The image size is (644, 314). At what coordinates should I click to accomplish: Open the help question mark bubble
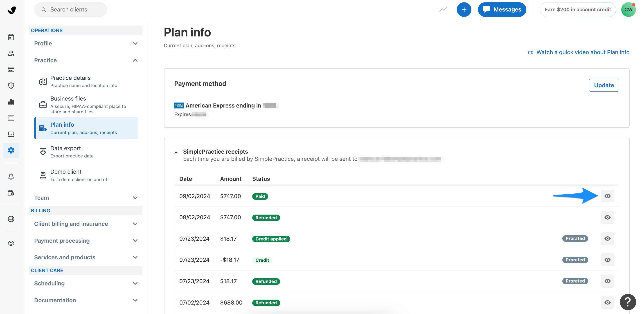[x=628, y=302]
